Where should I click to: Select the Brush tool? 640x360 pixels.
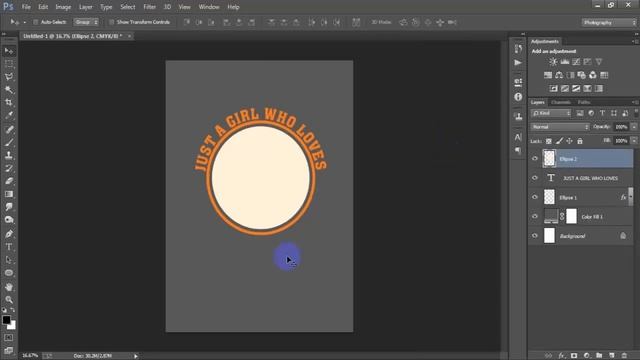point(9,142)
